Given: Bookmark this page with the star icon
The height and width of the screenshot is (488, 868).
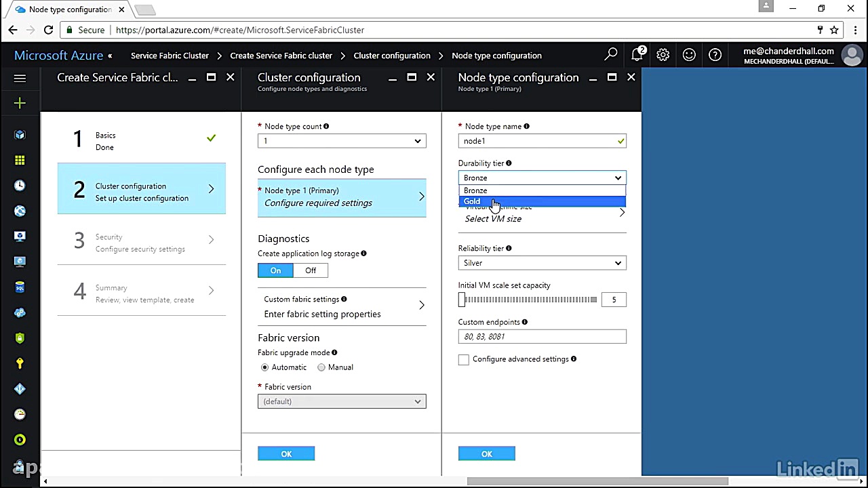Looking at the screenshot, I should coord(834,30).
